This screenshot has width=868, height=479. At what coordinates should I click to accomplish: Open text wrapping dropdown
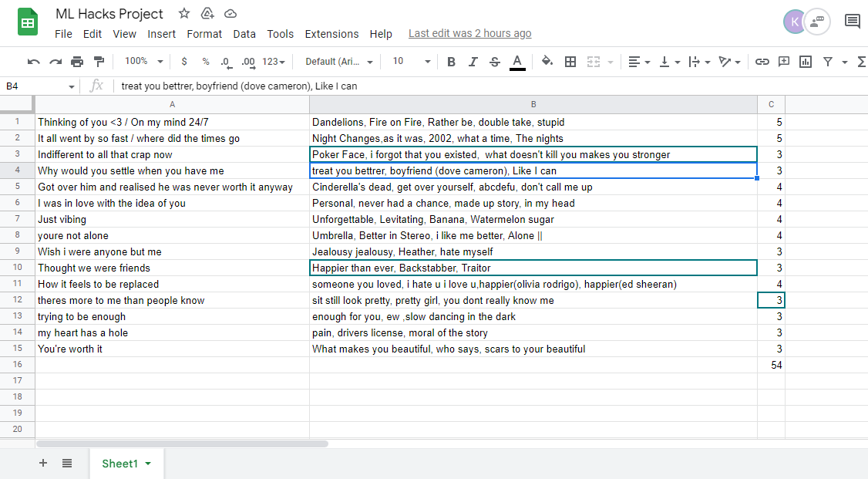tap(699, 62)
